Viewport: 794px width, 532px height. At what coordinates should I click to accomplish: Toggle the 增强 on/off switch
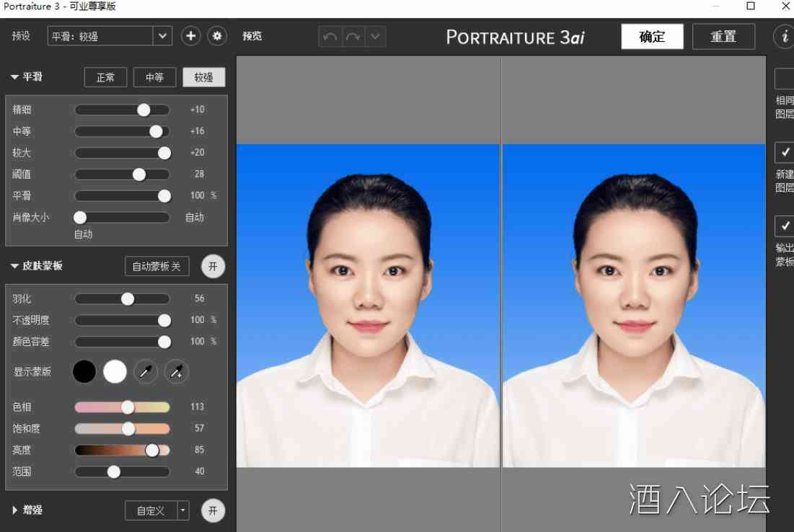[x=213, y=510]
